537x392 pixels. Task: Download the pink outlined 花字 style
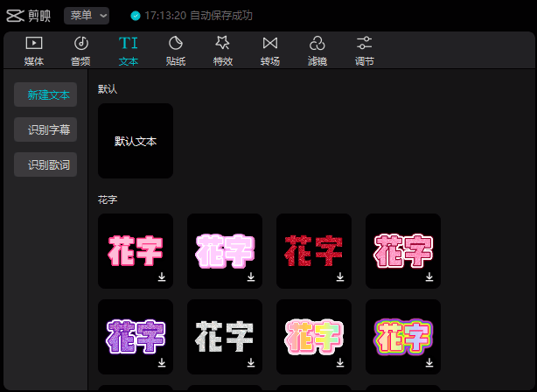tap(162, 276)
